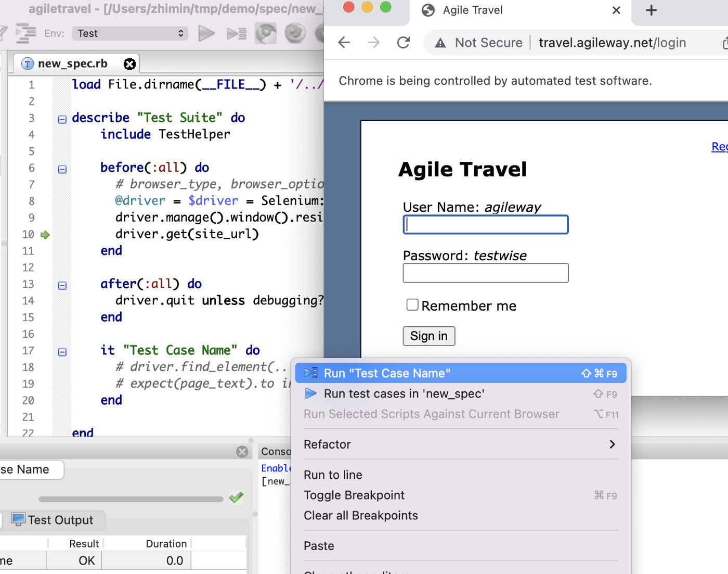
Task: Click the OK result cell
Action: [74, 560]
